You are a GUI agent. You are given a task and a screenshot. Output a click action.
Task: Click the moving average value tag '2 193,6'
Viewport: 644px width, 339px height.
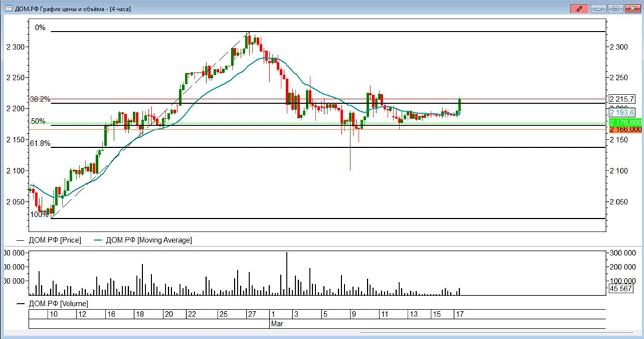tap(622, 113)
